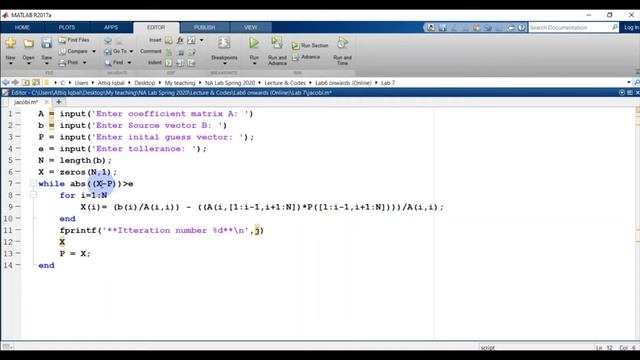Click the Editor actions circle icon
640x360 pixels.
[x=622, y=93]
